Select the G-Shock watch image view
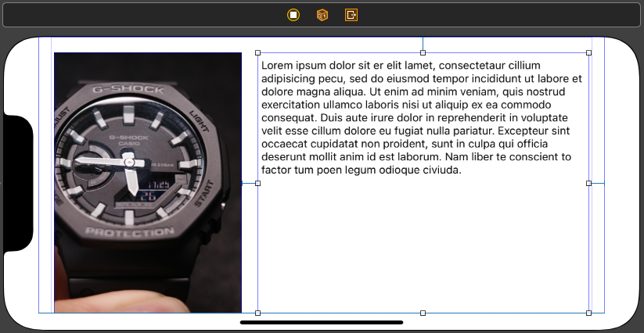This screenshot has width=644, height=333. click(x=148, y=182)
